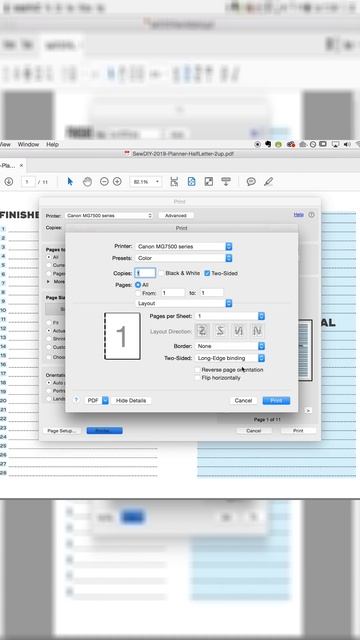Click the Highlight pen icon
Viewport: 360px width, 640px height.
click(x=268, y=182)
